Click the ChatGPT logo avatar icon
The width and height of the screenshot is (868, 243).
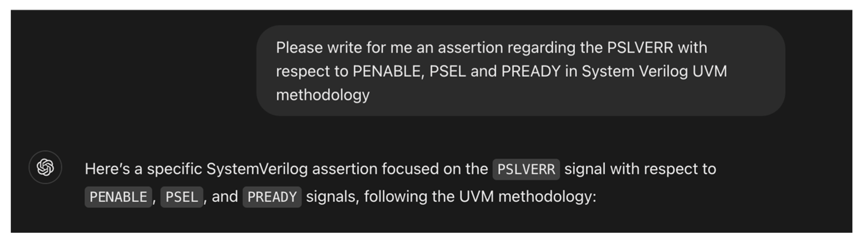point(45,167)
